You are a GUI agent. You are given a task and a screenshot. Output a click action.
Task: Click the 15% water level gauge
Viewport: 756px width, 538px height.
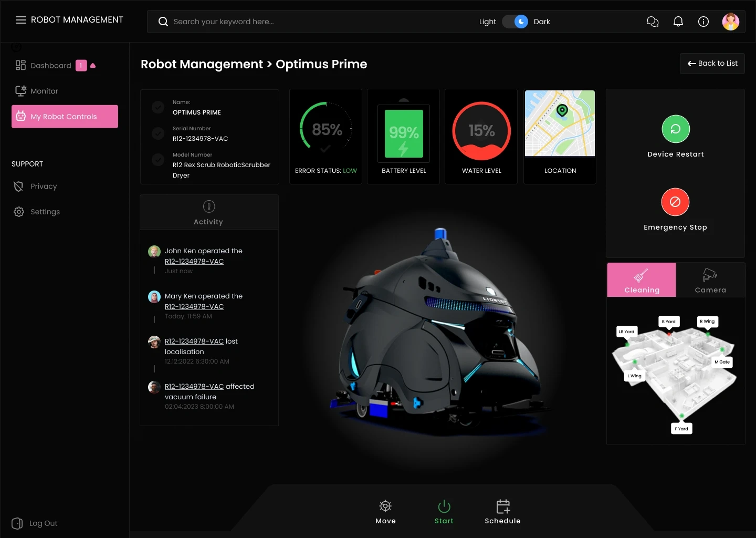pos(481,131)
